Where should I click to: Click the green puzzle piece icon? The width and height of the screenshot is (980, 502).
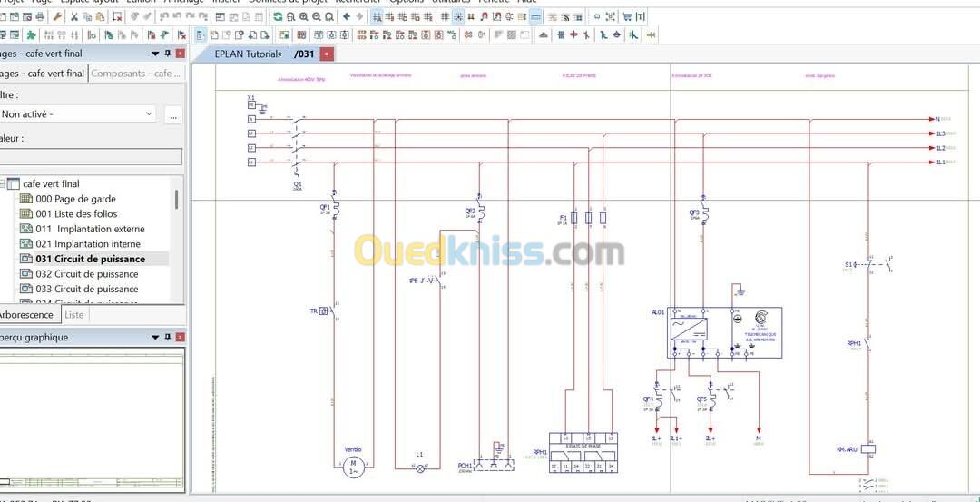tap(31, 35)
